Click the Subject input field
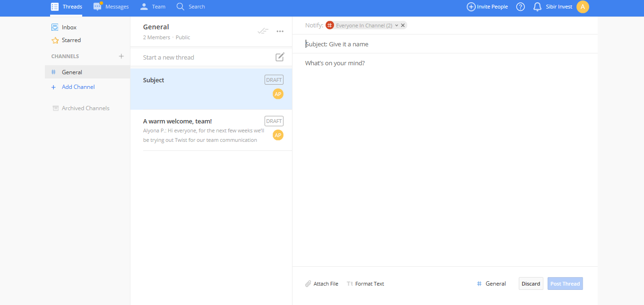This screenshot has width=644, height=305. coord(425,44)
